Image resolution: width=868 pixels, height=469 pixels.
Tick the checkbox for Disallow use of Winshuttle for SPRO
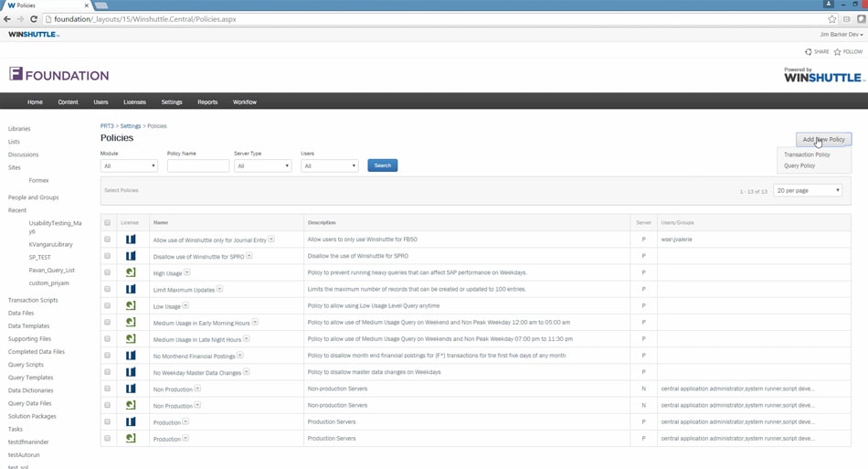108,256
